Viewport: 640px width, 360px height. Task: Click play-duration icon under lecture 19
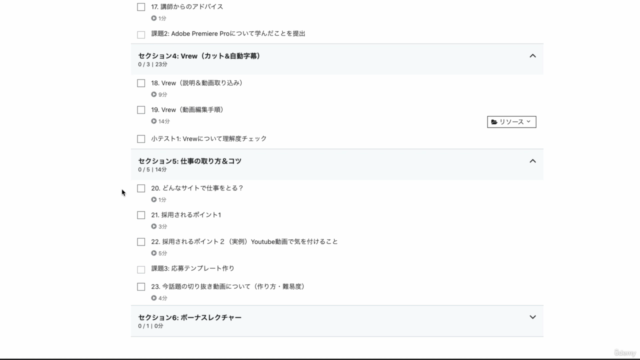click(x=154, y=121)
